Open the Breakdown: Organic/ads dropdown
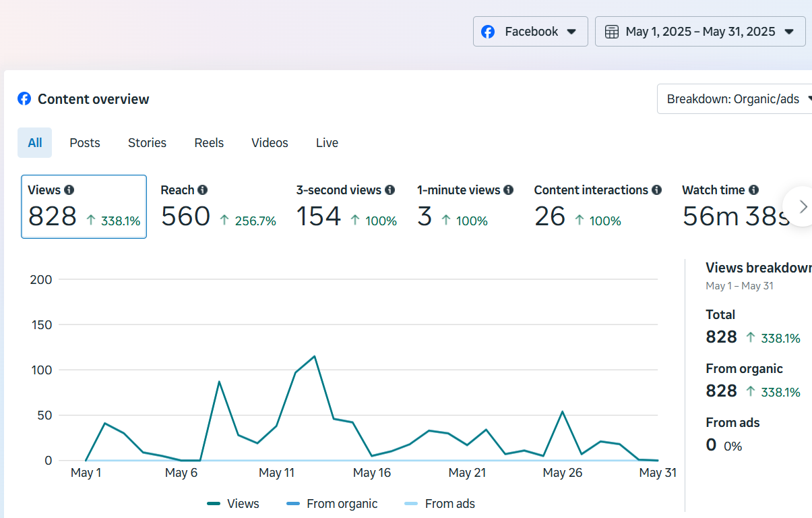 coord(735,99)
